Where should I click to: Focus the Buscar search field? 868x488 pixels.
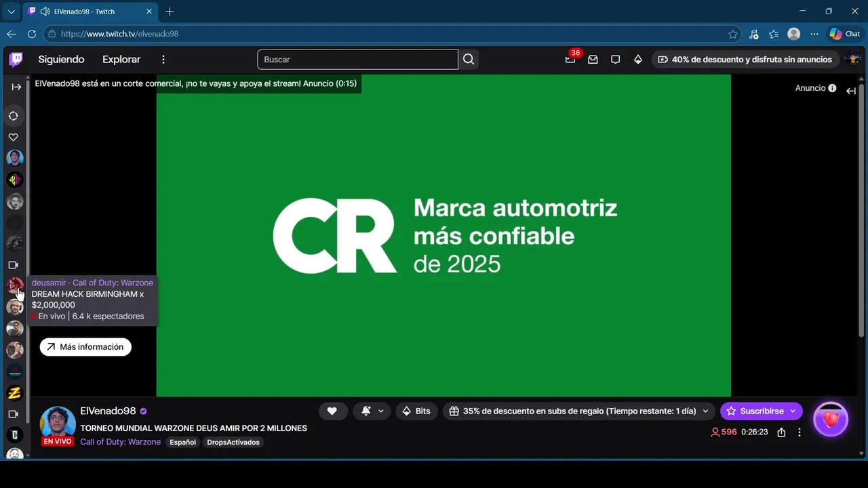(x=357, y=60)
